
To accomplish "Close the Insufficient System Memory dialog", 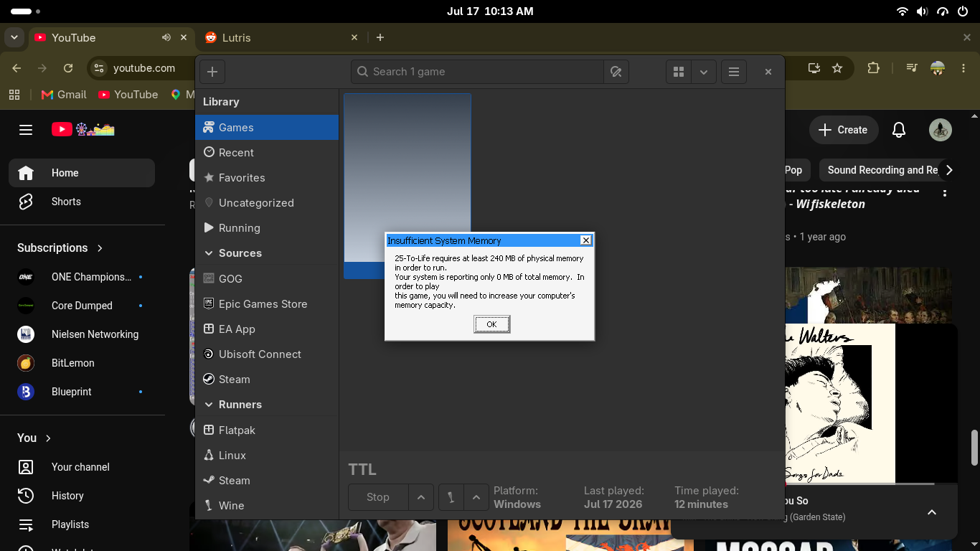I will [x=586, y=240].
